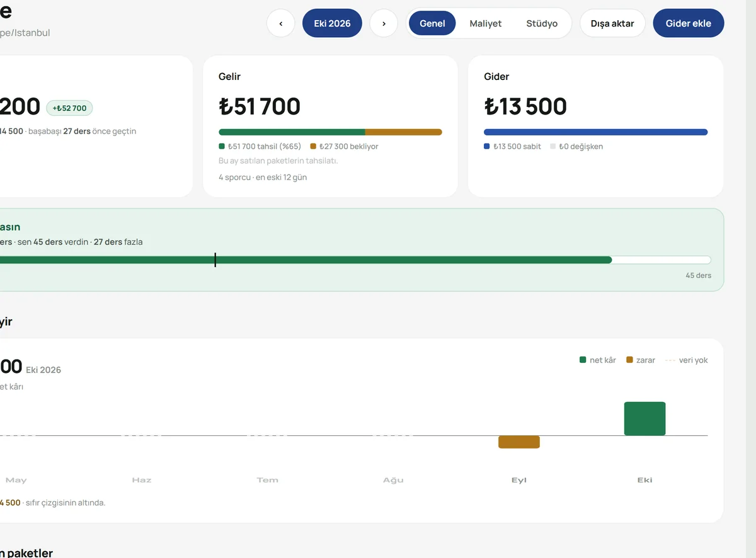Viewport: 756px width, 558px height.
Task: Click the '4 sporcu · en eski 12 gün' line
Action: coord(263,177)
